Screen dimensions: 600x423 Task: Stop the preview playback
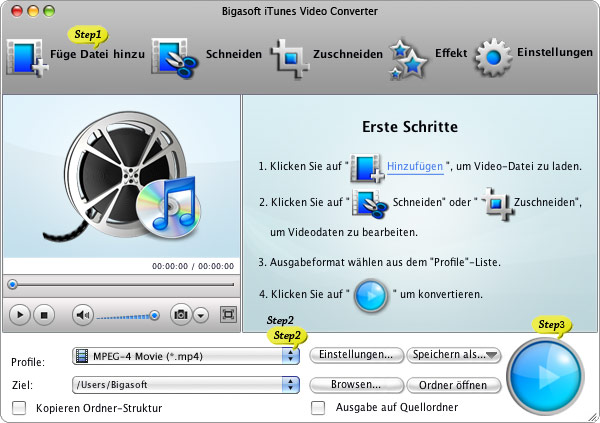click(44, 315)
